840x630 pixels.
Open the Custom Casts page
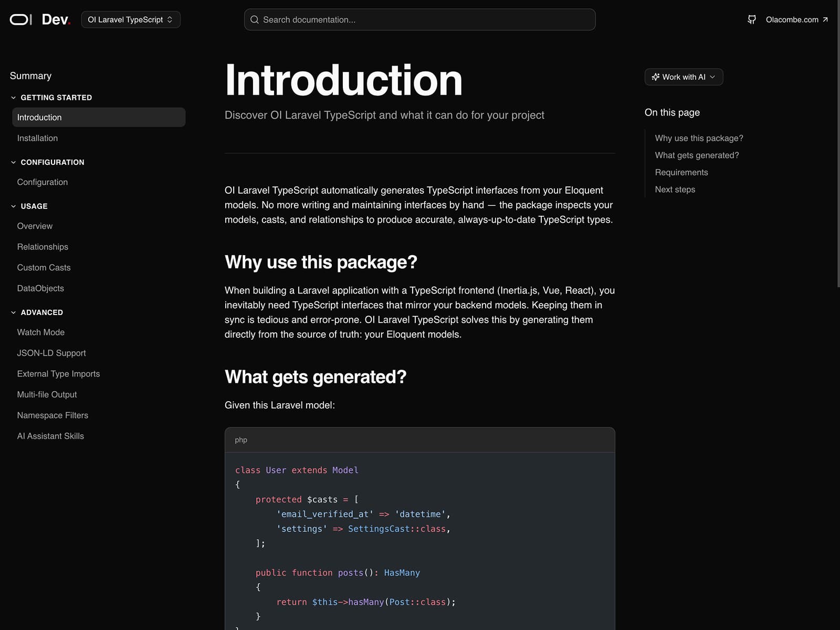(44, 268)
